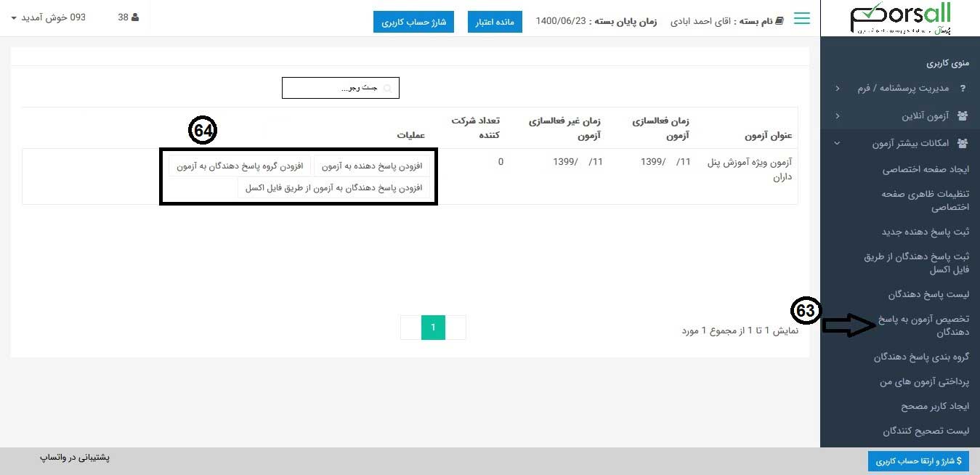Screen dimensions: 980x475
Task: Click the group icon beside آزمون آنلاین
Action: (x=963, y=115)
